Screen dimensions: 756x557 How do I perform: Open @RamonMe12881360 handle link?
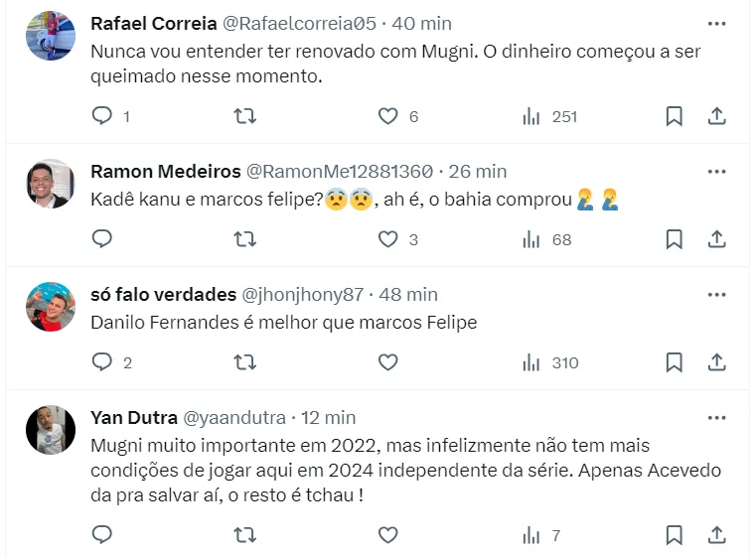click(339, 171)
